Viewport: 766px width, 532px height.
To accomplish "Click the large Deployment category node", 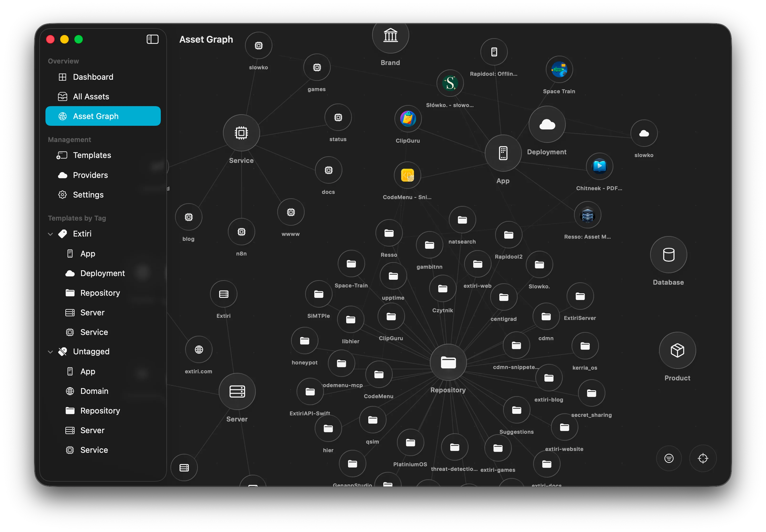I will click(547, 124).
